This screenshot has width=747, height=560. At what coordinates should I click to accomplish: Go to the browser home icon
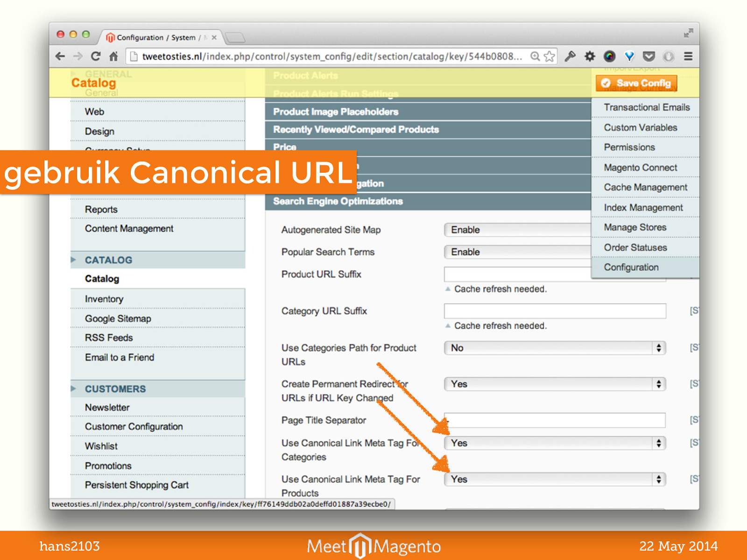point(113,56)
